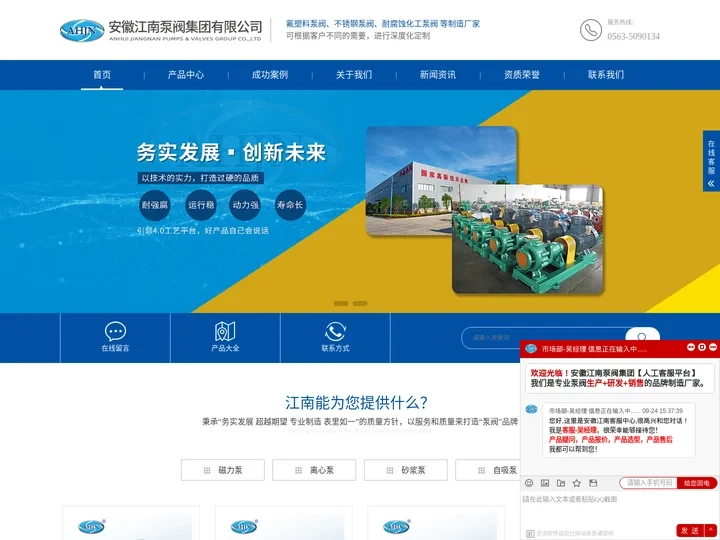Minimize the chat window

click(x=713, y=347)
